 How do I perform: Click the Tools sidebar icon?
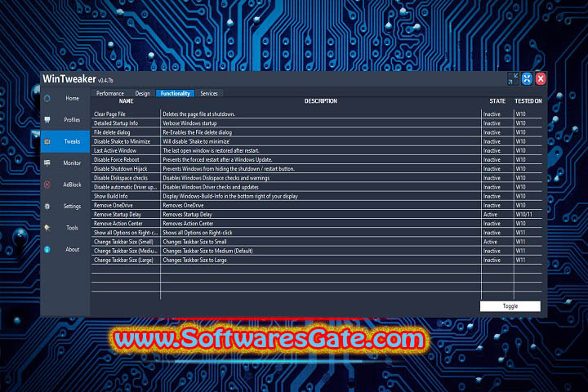pos(47,228)
